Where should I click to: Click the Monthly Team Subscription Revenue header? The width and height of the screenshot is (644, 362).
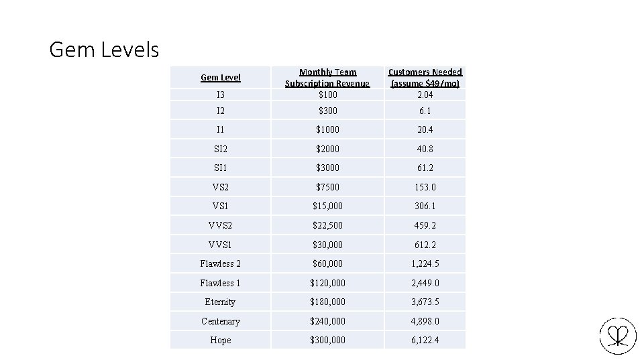[327, 78]
